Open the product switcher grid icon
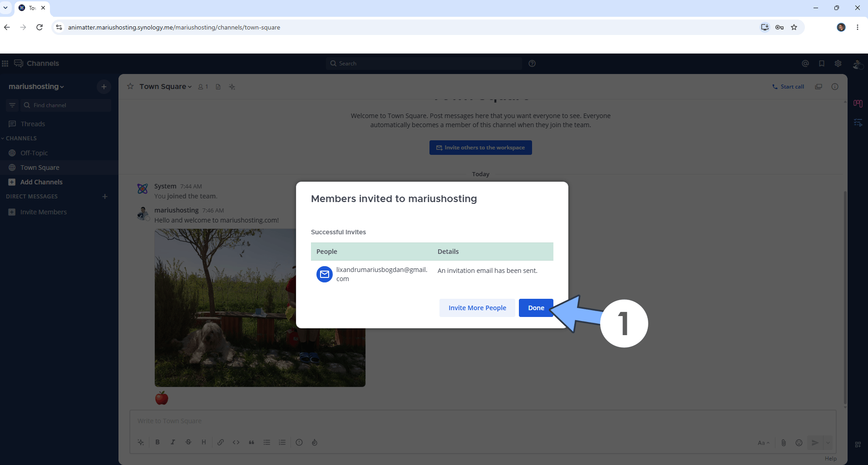Viewport: 868px width, 465px height. click(x=5, y=64)
